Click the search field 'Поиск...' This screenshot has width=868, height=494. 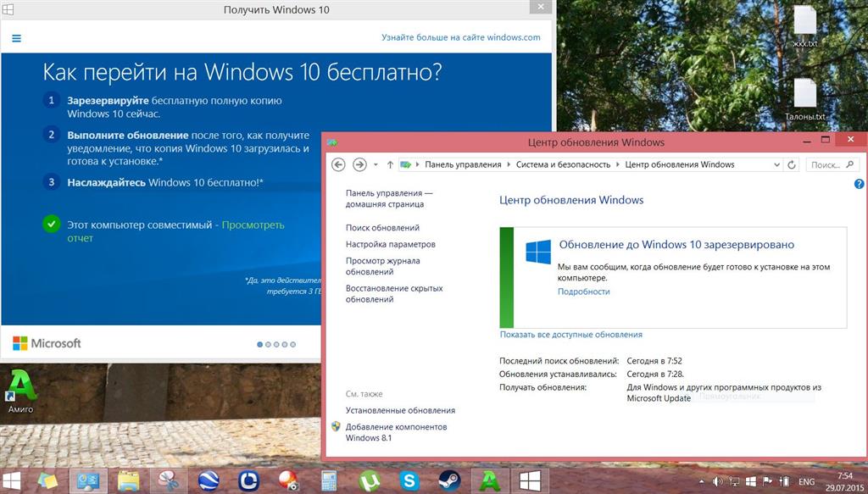(832, 165)
